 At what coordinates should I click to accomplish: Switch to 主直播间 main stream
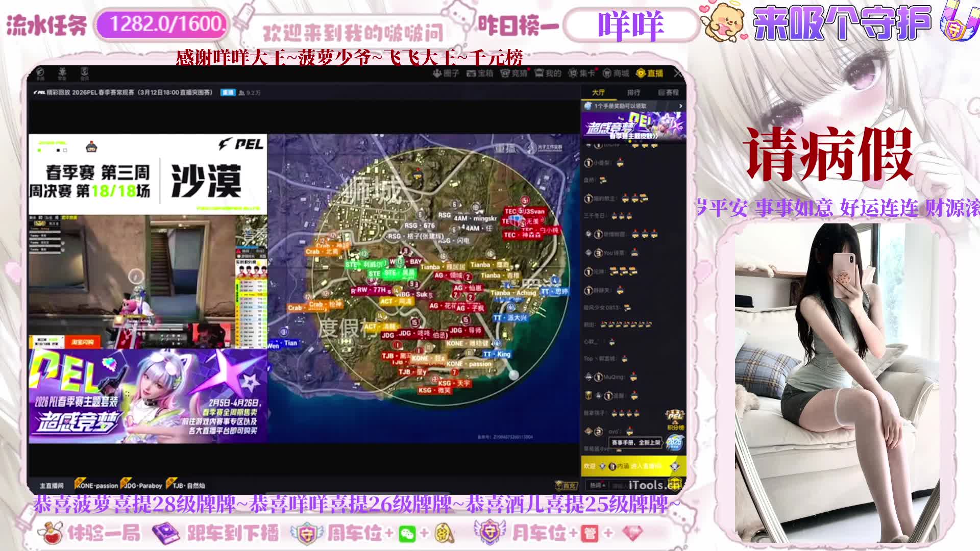[52, 485]
